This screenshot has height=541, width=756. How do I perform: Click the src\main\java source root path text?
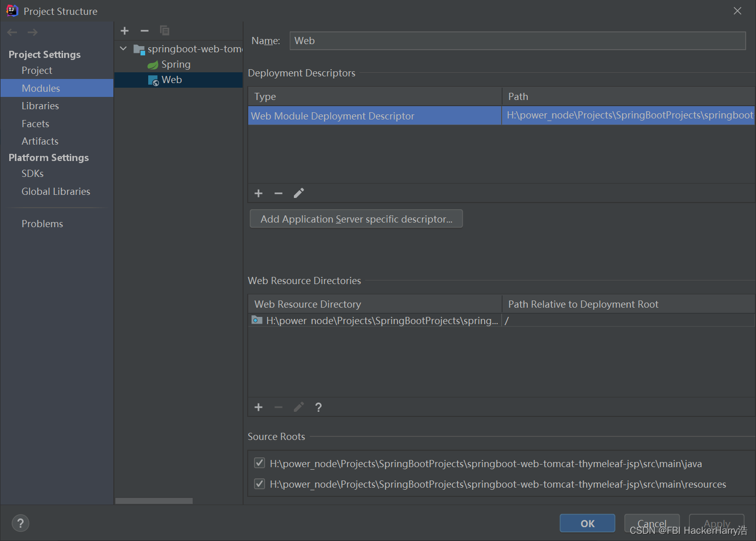[486, 464]
